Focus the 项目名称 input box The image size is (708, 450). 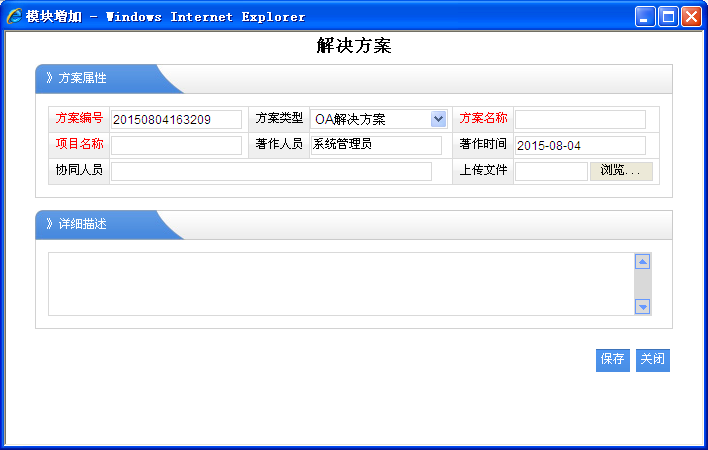click(176, 145)
